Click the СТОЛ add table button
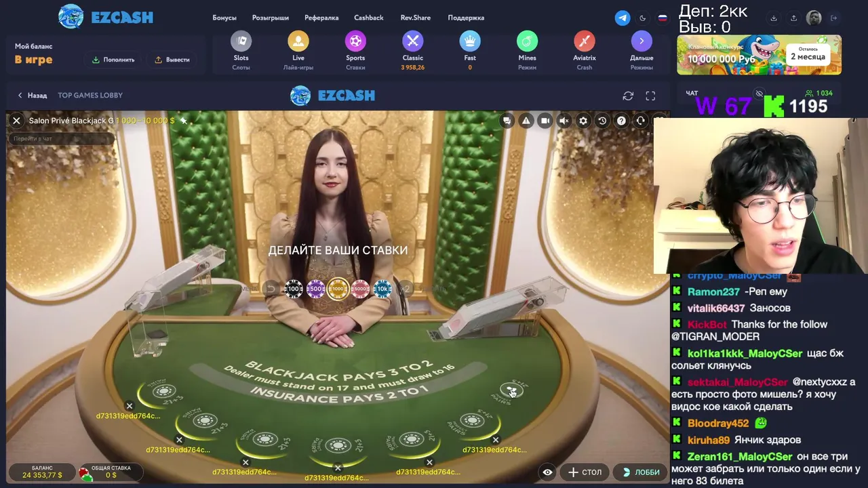The image size is (868, 488). 585,472
